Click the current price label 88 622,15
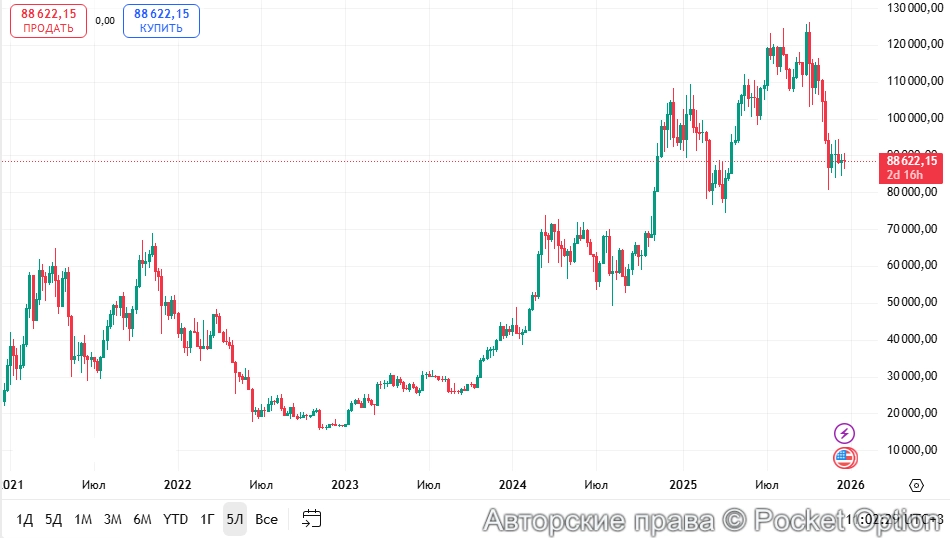The width and height of the screenshot is (950, 538). [911, 160]
